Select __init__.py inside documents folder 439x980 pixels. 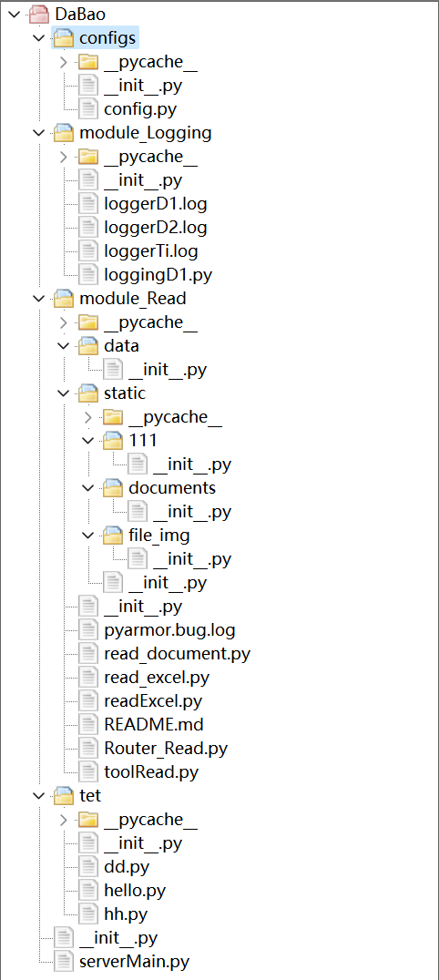coord(192,512)
